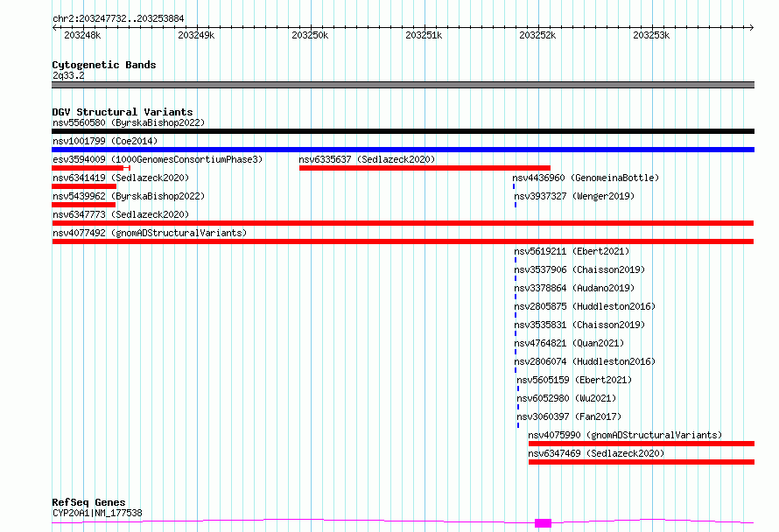This screenshot has width=779, height=532.
Task: Open nsv3060397 (Fan2017) label
Action: pos(569,416)
